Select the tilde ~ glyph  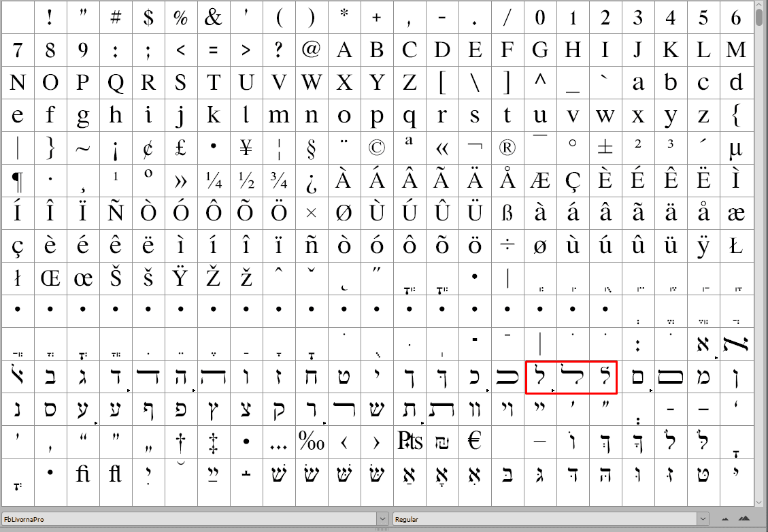83,148
